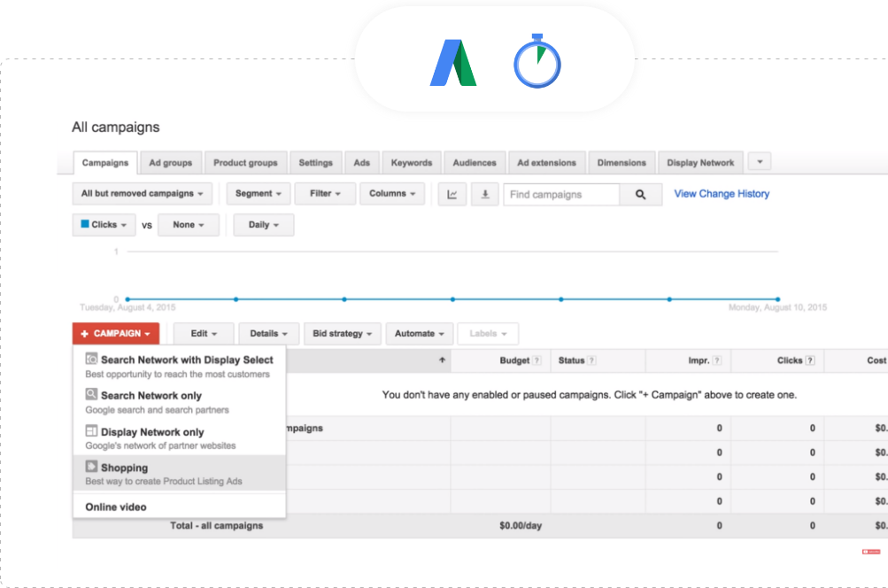
Task: Click the Clicks column help question mark
Action: coord(810,360)
